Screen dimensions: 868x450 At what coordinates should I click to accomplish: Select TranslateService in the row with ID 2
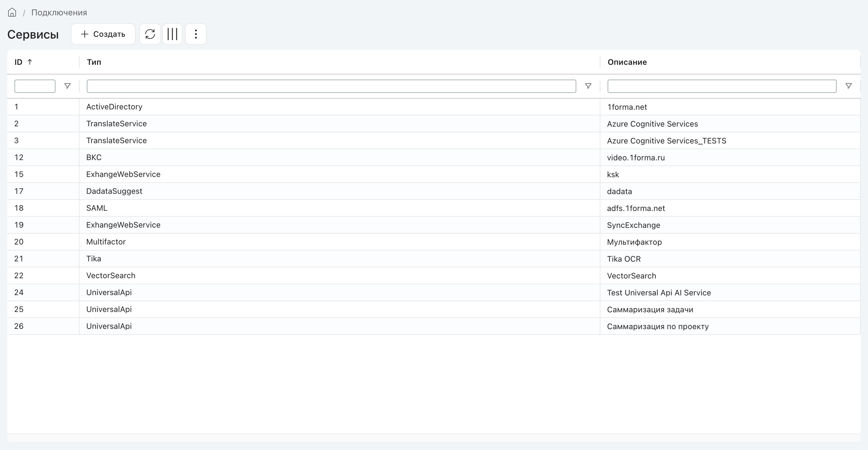(339, 124)
